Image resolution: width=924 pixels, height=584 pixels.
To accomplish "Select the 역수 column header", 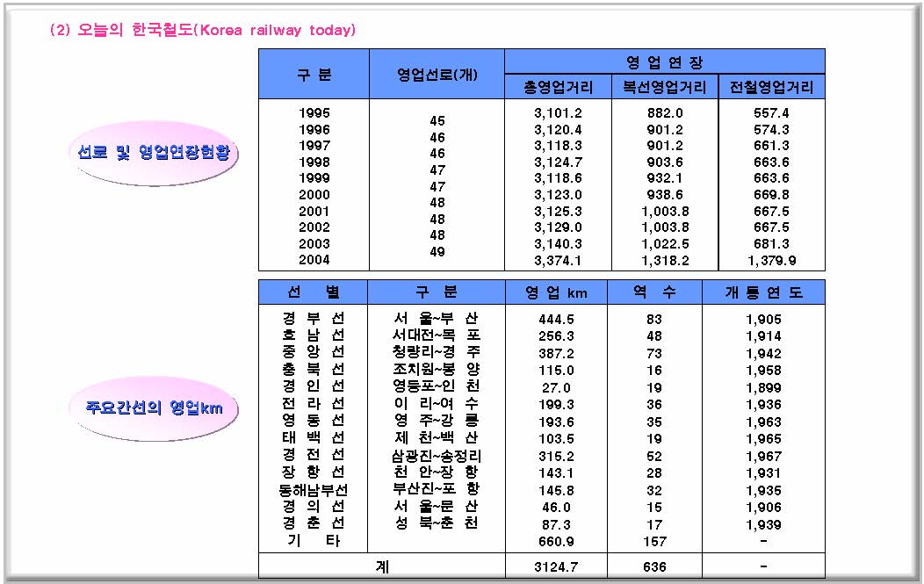I will [x=653, y=292].
